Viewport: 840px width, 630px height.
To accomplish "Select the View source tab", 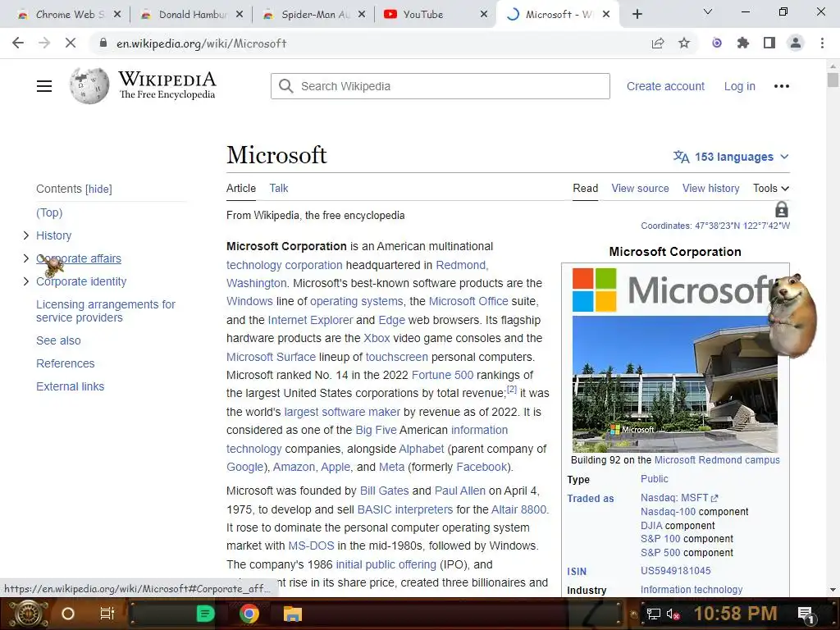I will click(640, 188).
